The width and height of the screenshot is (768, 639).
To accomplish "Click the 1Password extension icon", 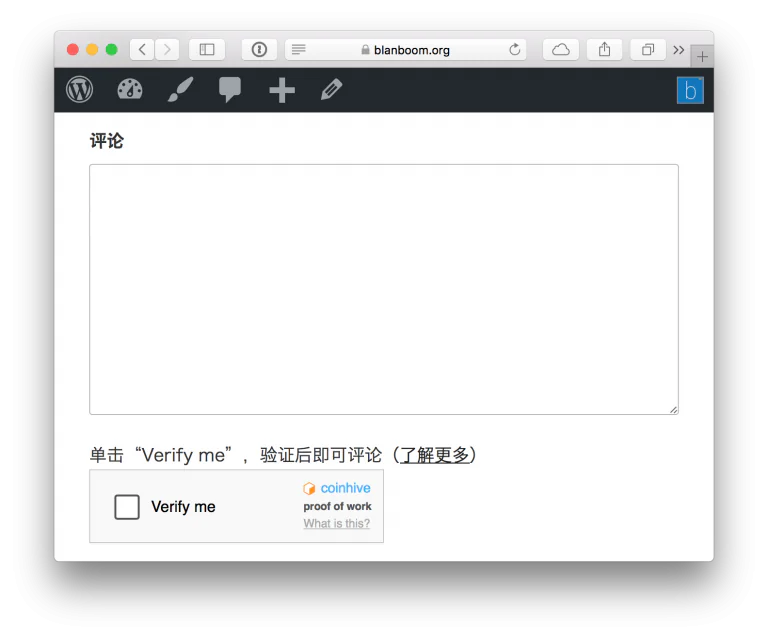I will click(x=259, y=49).
